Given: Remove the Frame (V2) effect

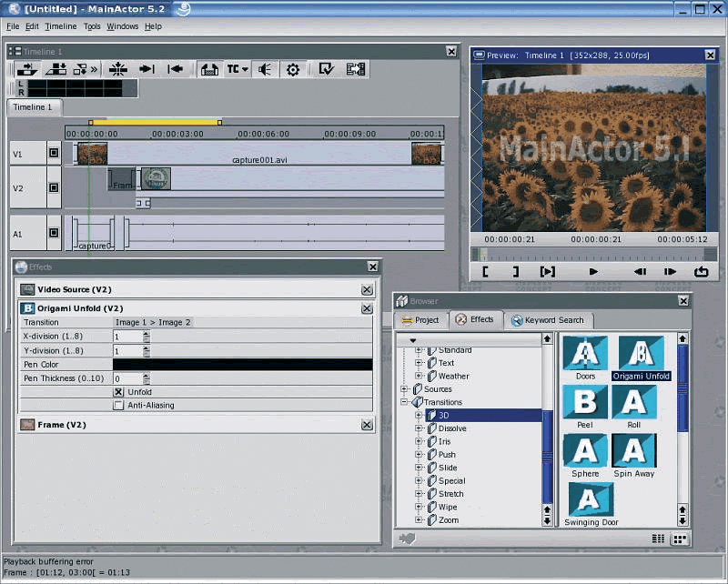Looking at the screenshot, I should pyautogui.click(x=367, y=425).
